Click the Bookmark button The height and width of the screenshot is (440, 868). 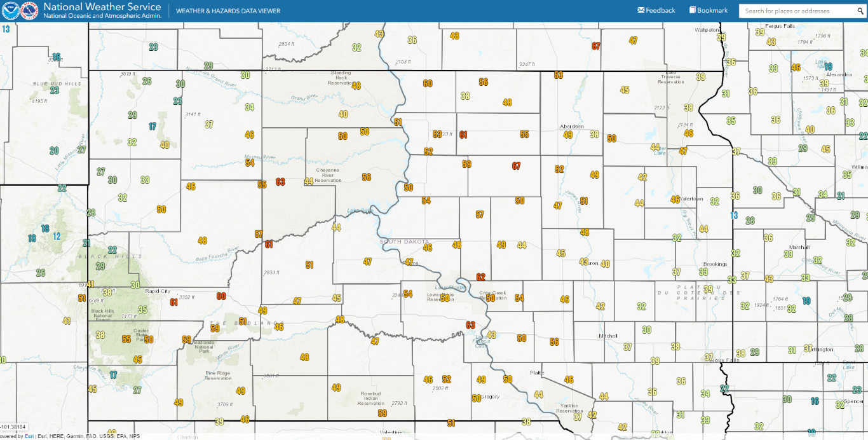click(709, 10)
